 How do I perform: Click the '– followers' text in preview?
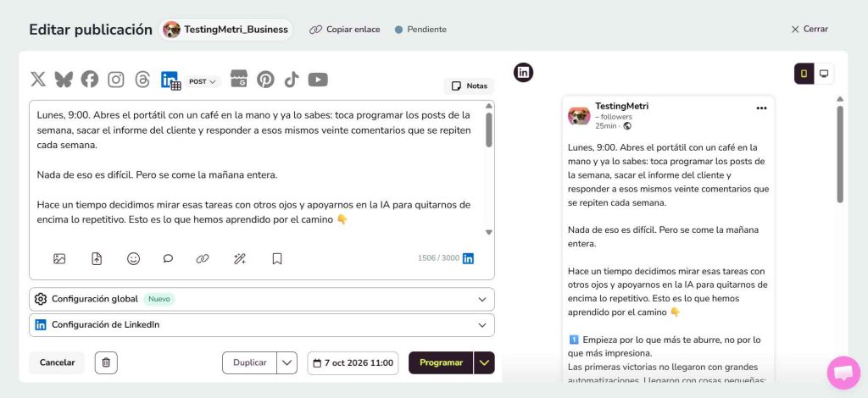614,117
